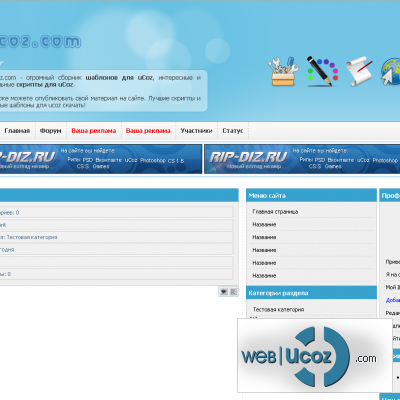Open Главная страница in site menu

(275, 212)
